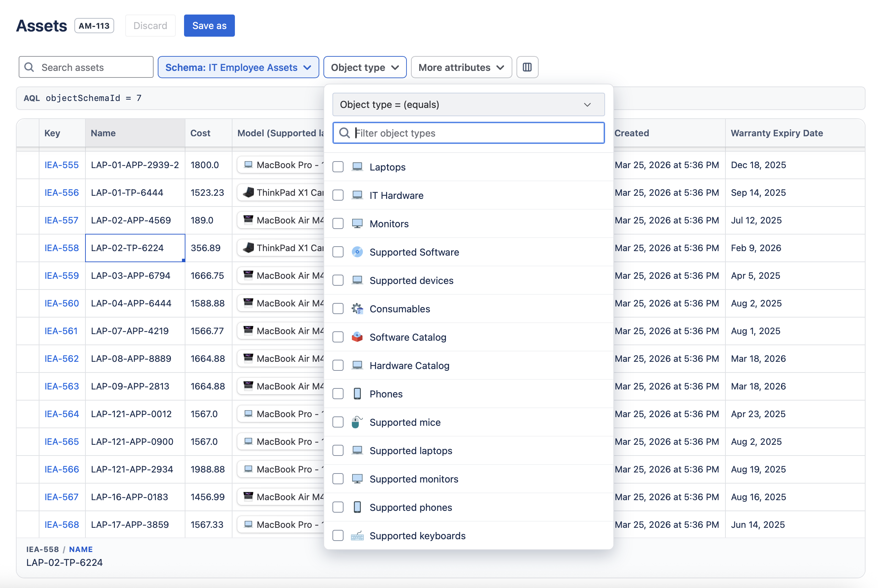Click the Hardware Catalog icon
The width and height of the screenshot is (878, 588).
[x=357, y=365]
